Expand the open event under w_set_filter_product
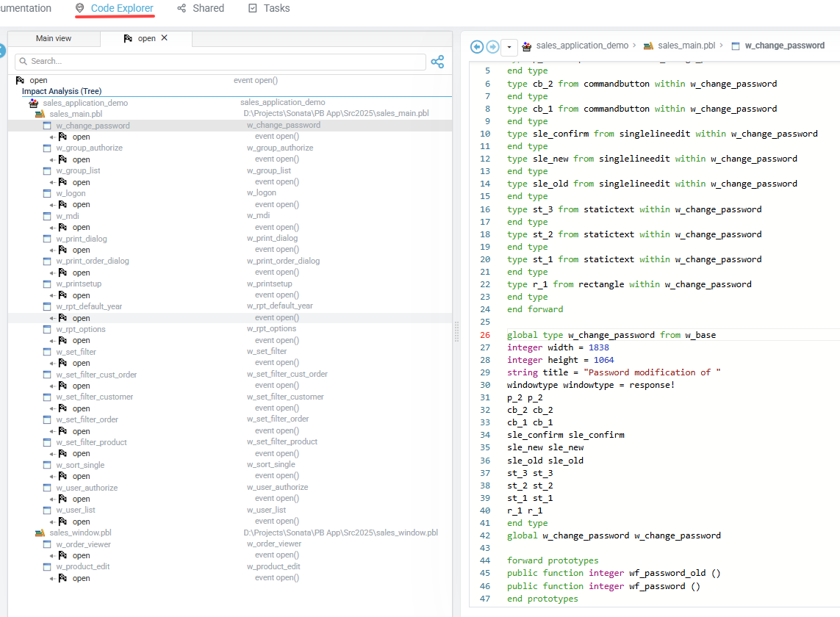The height and width of the screenshot is (617, 840). [52, 454]
